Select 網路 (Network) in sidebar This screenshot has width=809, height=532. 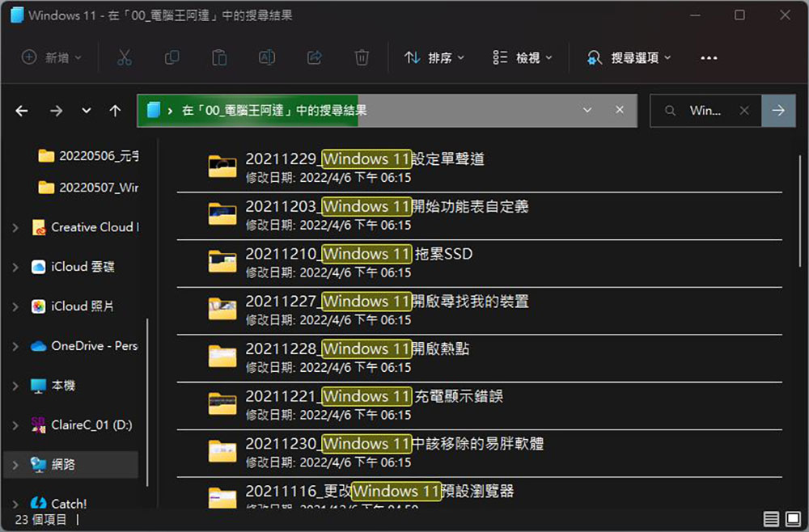[x=70, y=464]
